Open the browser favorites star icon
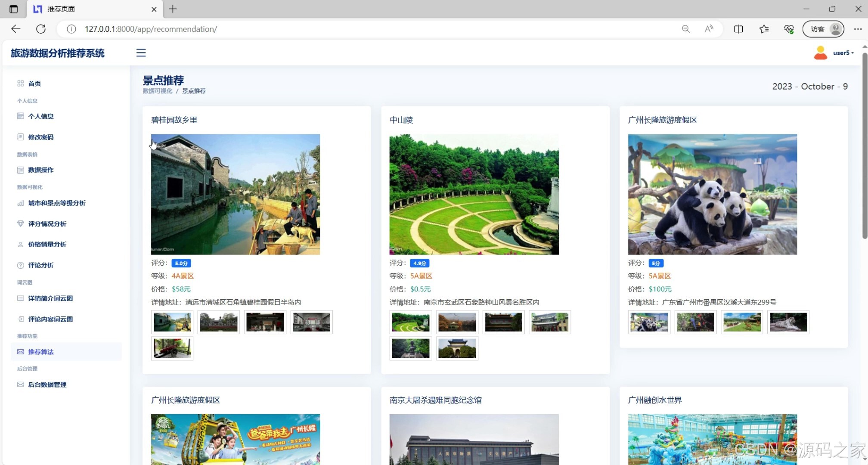Image resolution: width=868 pixels, height=465 pixels. tap(764, 29)
